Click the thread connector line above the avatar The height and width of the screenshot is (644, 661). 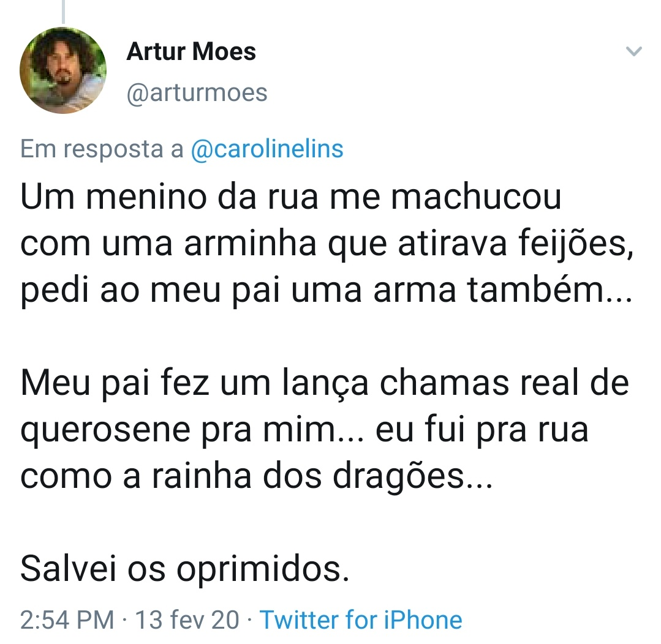(63, 11)
